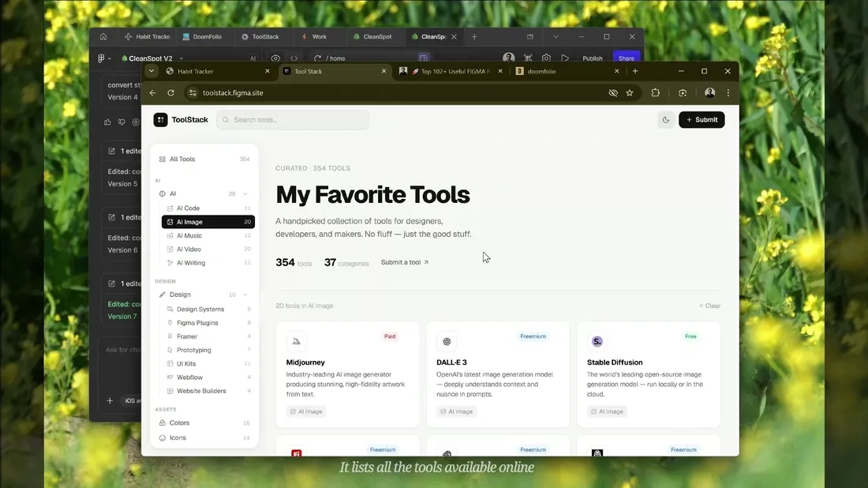Viewport: 868px width, 488px height.
Task: Collapse the AI category chevron
Action: (x=245, y=194)
